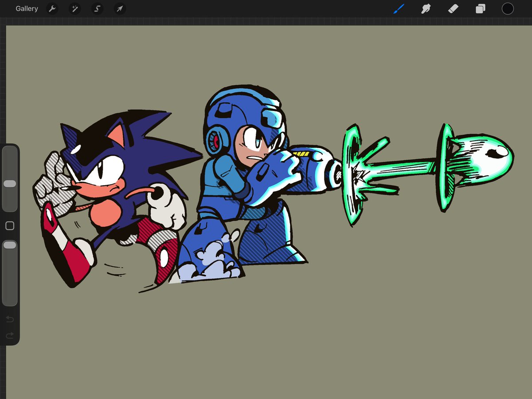Open the Actions wrench menu

click(52, 9)
